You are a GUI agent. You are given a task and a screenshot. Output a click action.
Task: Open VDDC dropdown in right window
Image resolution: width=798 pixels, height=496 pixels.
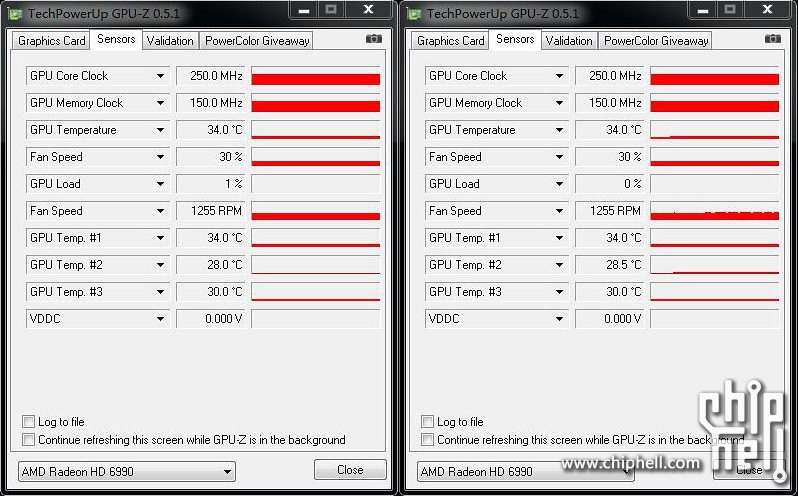tap(497, 318)
